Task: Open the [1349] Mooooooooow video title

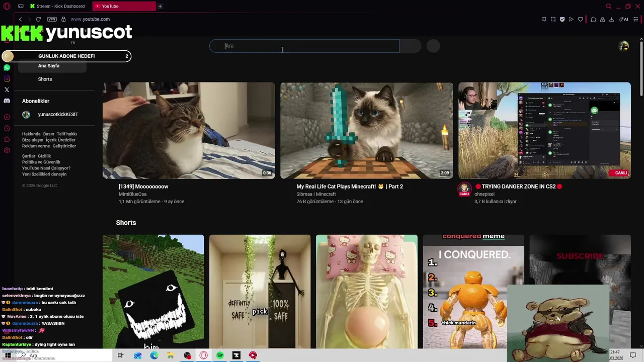Action: [x=143, y=187]
